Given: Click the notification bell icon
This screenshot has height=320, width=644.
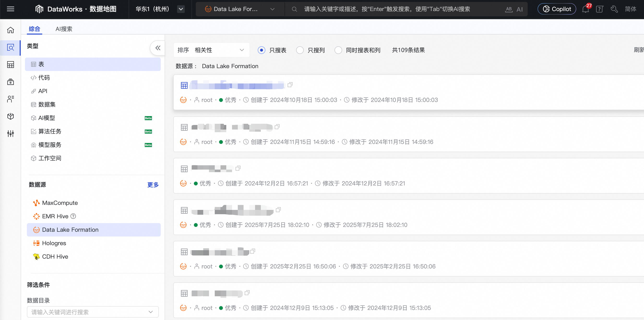Looking at the screenshot, I should coord(585,9).
